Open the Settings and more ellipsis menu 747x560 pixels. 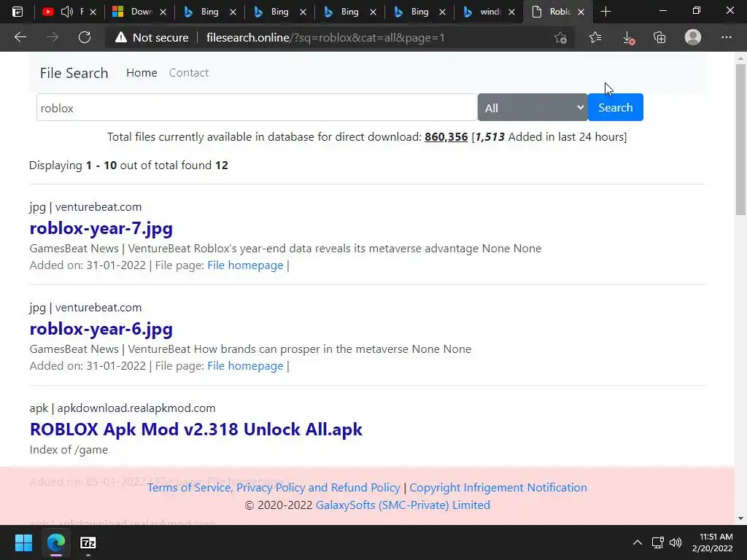coord(726,37)
